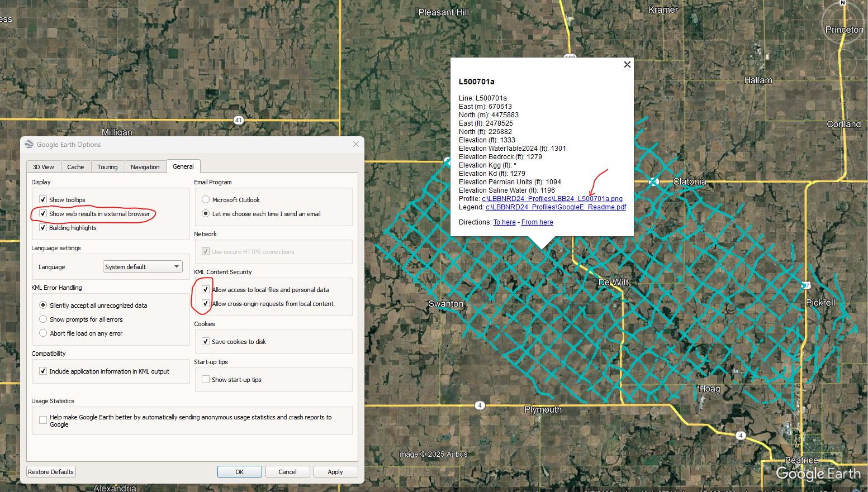Click the Hallam place label

click(758, 80)
